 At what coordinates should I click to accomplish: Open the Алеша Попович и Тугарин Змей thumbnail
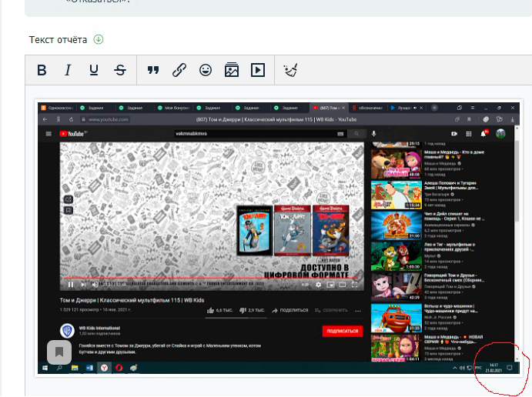pyautogui.click(x=396, y=195)
